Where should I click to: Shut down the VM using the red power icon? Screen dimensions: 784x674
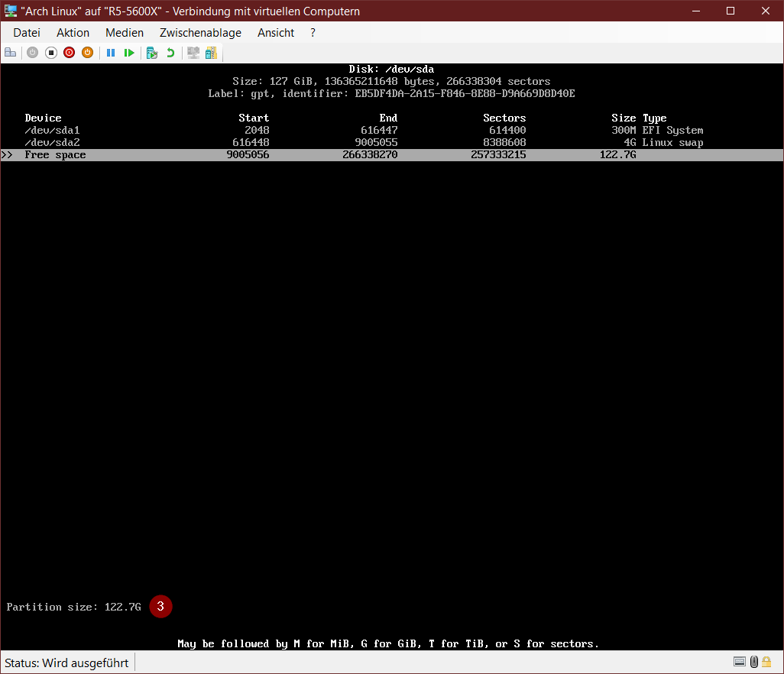click(70, 53)
